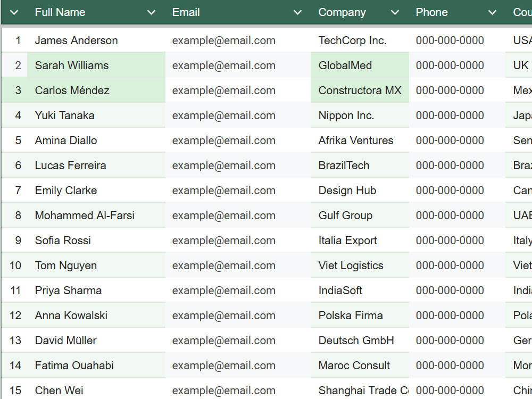Screen dimensions: 532x399
Task: Open the Phone column dropdown arrow
Action: click(x=492, y=13)
